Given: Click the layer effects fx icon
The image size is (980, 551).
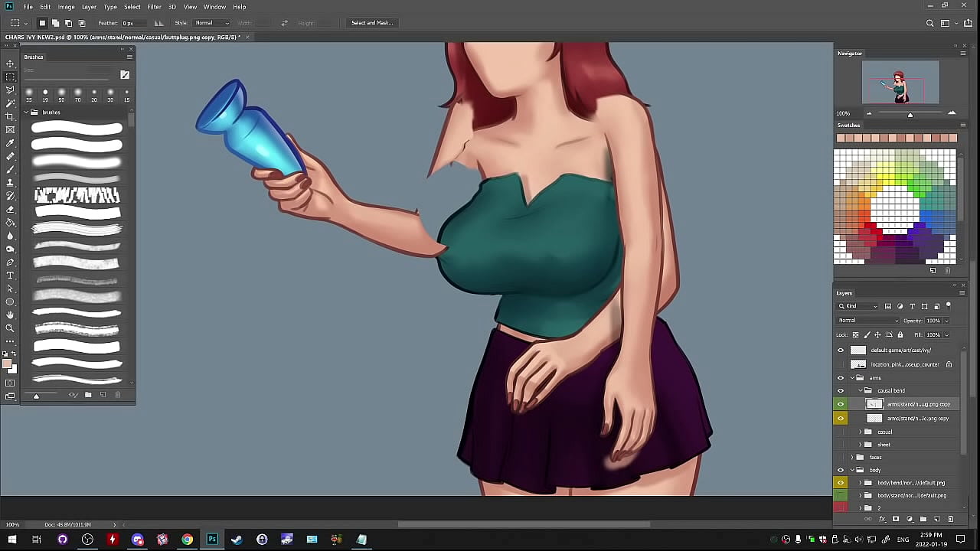Looking at the screenshot, I should pyautogui.click(x=882, y=519).
